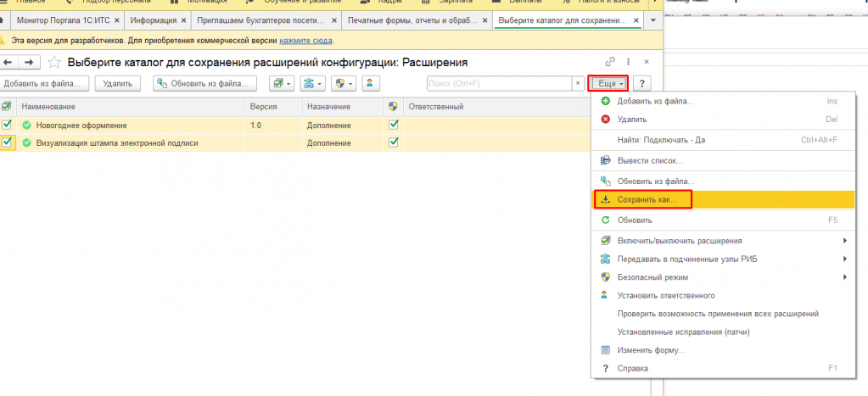Select Найти: Подключать - Да menu item
Viewport: 868px width, 396px height.
[x=724, y=140]
